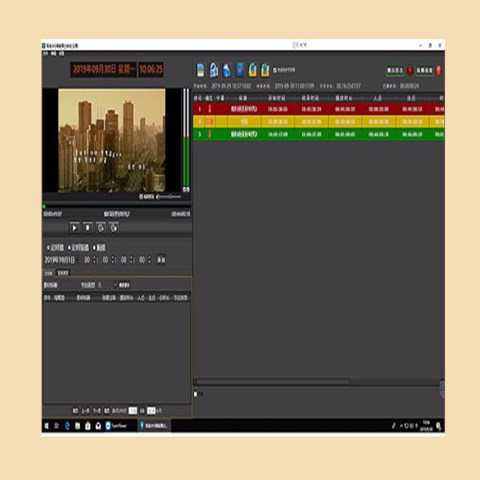
Task: Click the right green-bordered button at top right
Action: (x=424, y=70)
